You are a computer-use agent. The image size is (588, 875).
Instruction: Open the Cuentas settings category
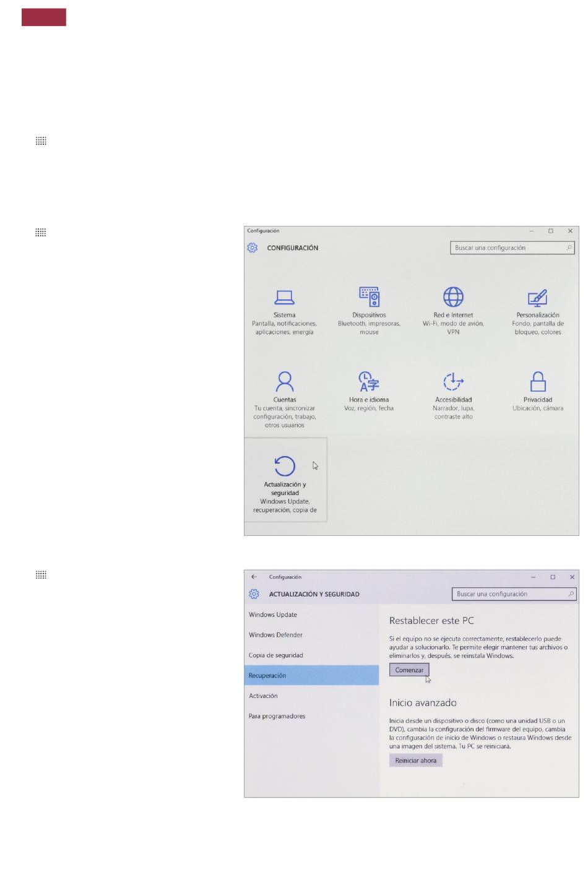tap(285, 399)
